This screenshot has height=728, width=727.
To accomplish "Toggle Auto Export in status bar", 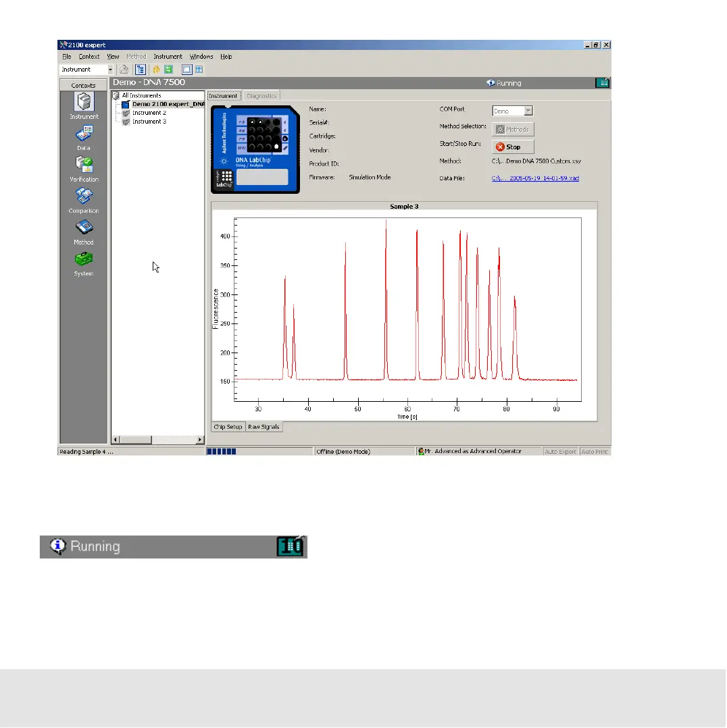I will tap(560, 451).
